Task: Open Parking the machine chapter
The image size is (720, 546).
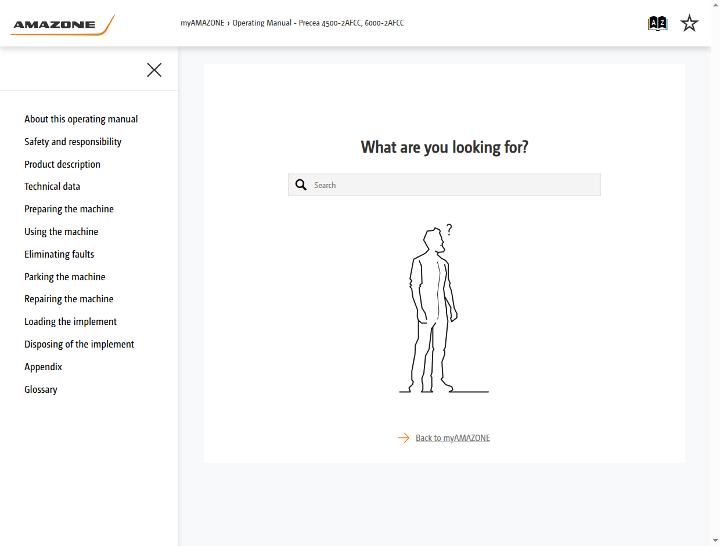Action: pyautogui.click(x=65, y=277)
